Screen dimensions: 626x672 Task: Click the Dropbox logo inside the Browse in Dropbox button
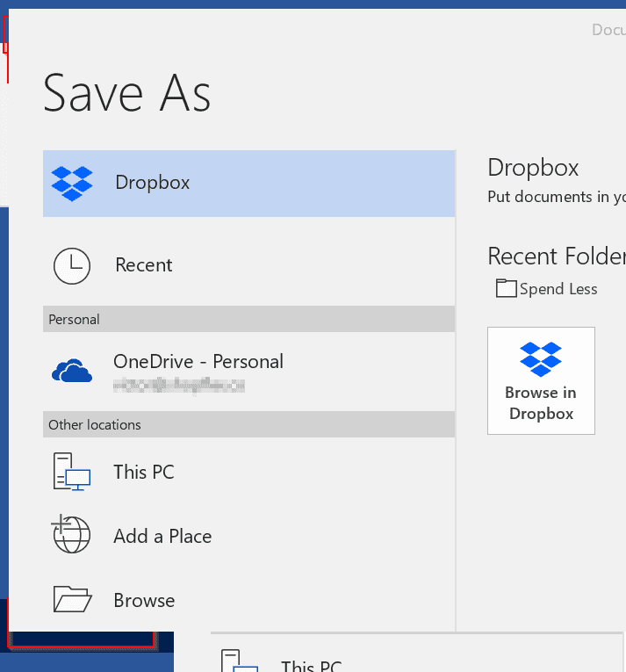click(541, 359)
